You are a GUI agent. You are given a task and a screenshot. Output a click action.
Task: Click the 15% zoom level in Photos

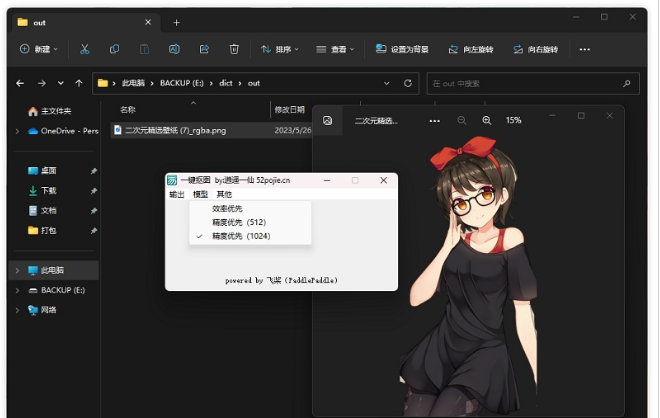(514, 120)
